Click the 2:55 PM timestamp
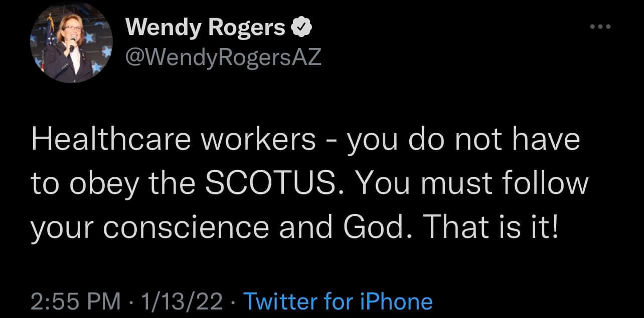The width and height of the screenshot is (644, 318). pos(76,302)
